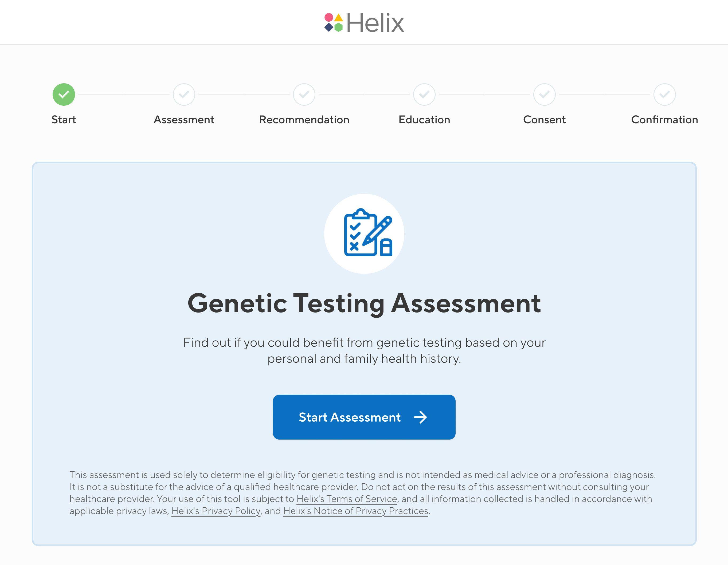Click the Genetic Testing Assessment heading
This screenshot has height=565, width=728.
(x=364, y=303)
